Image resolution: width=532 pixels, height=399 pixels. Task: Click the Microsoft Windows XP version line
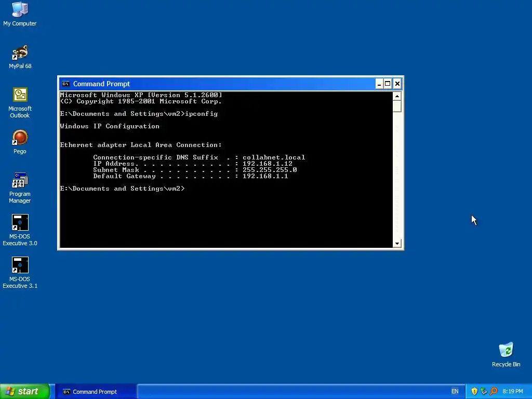pos(141,95)
